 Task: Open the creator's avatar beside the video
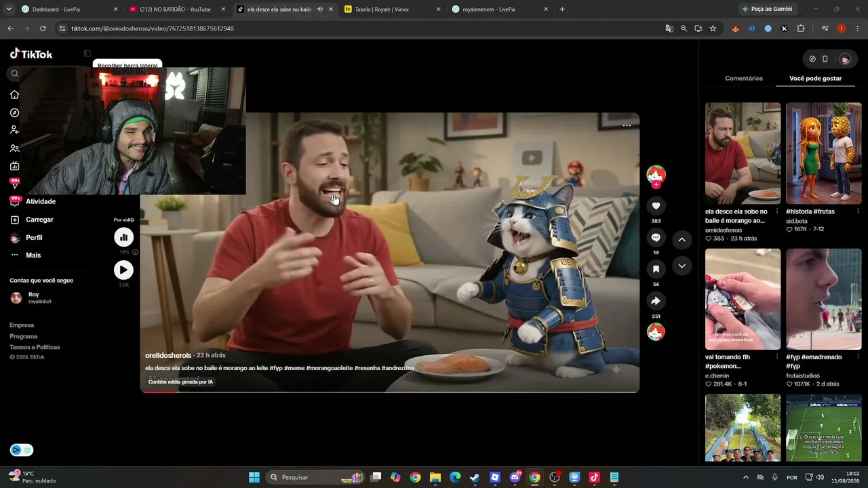click(656, 174)
